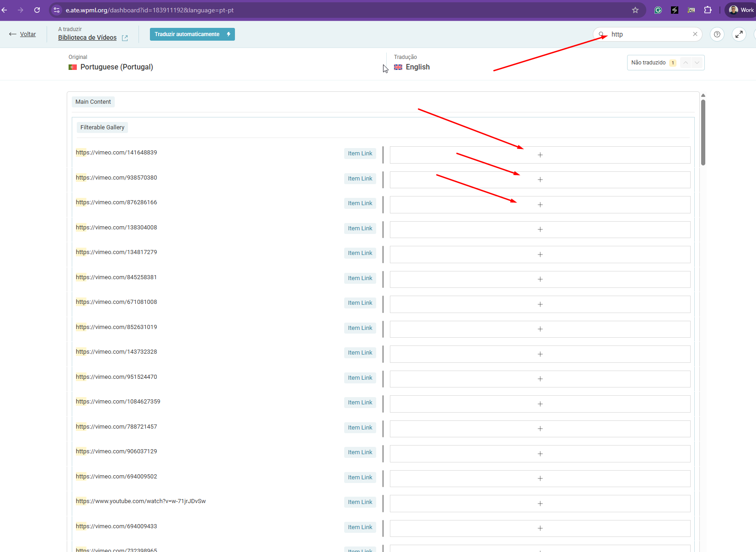Add translation for vimeo.com/938570380

tap(540, 180)
